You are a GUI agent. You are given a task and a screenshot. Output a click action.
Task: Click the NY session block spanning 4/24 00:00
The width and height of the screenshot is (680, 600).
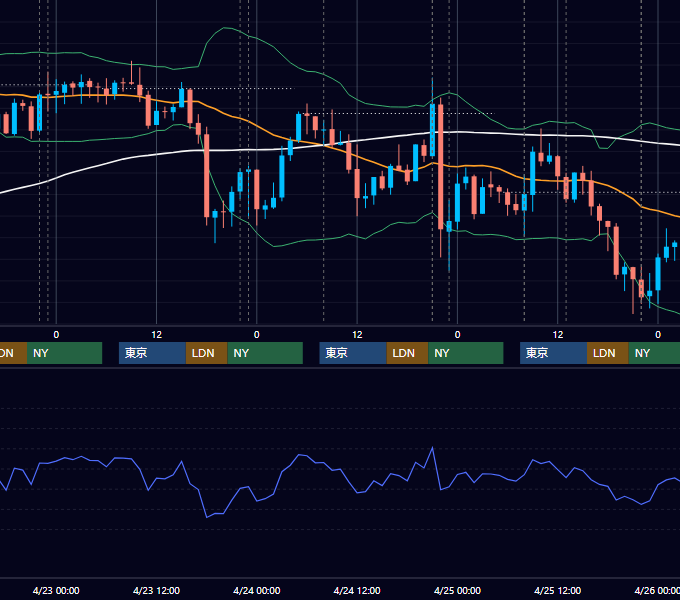coord(265,353)
